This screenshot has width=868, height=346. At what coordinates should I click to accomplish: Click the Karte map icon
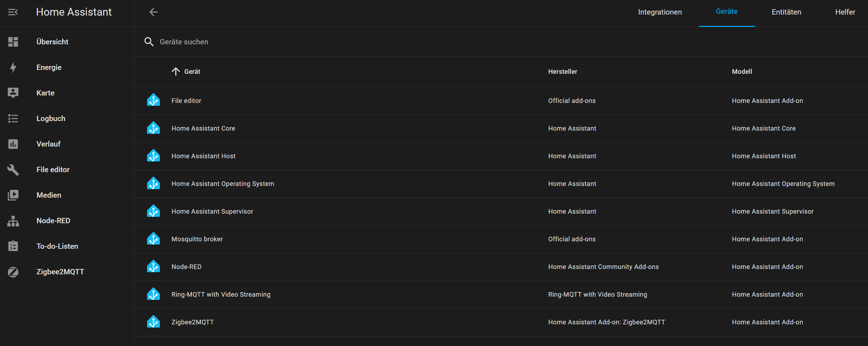13,93
